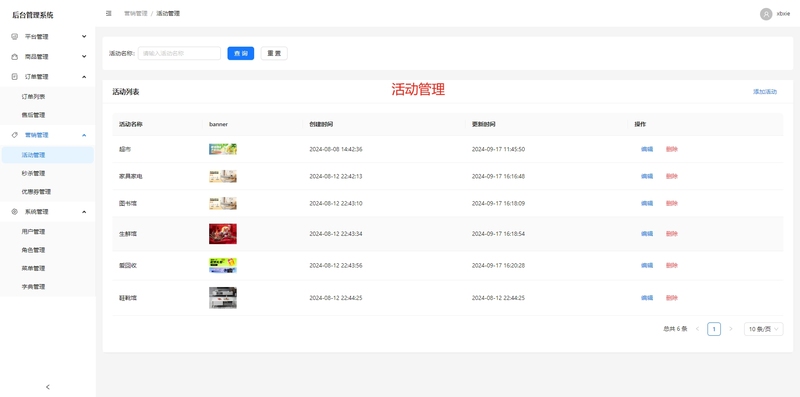Collapse sidebar with bottom left arrow
This screenshot has width=800, height=397.
tap(48, 387)
